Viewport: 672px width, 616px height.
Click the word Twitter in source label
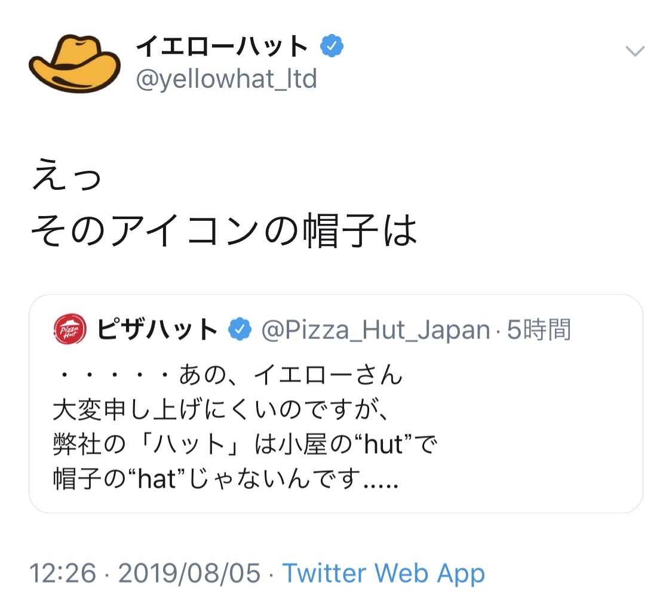[x=325, y=574]
